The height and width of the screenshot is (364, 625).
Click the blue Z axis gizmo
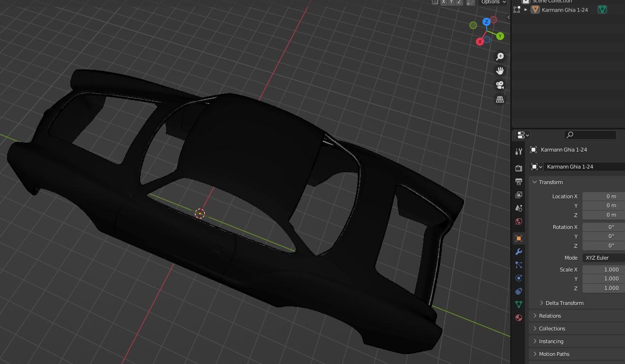[486, 22]
